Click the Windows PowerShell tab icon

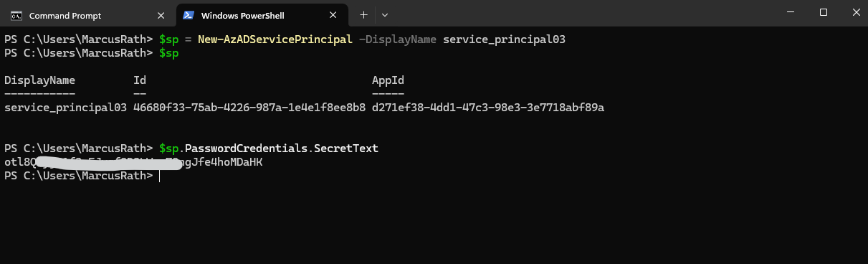[x=188, y=15]
